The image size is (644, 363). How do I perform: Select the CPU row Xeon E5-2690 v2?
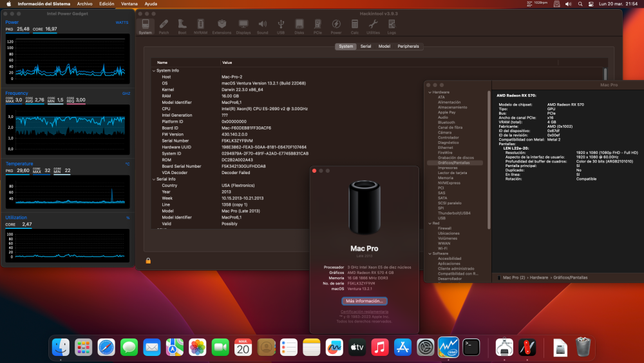click(378, 109)
